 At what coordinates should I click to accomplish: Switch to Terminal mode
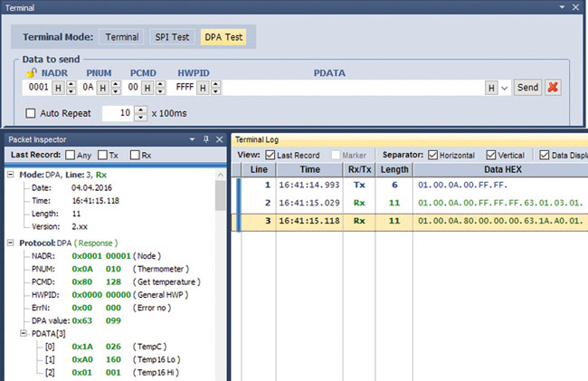click(x=122, y=37)
